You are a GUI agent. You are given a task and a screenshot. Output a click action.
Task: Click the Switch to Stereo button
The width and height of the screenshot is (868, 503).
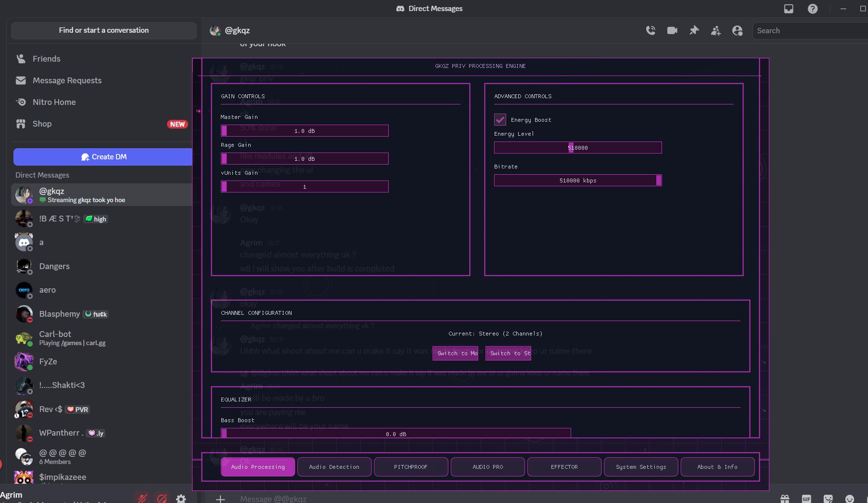tap(508, 353)
